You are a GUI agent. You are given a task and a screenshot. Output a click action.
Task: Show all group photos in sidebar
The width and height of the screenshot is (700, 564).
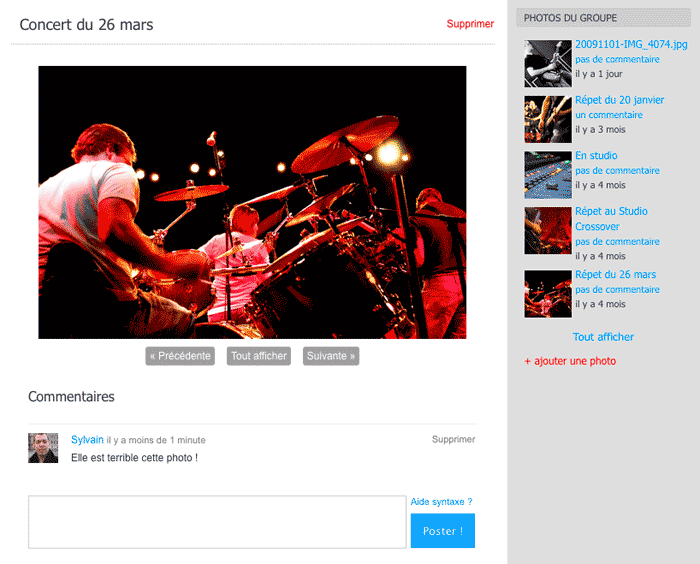pos(603,337)
